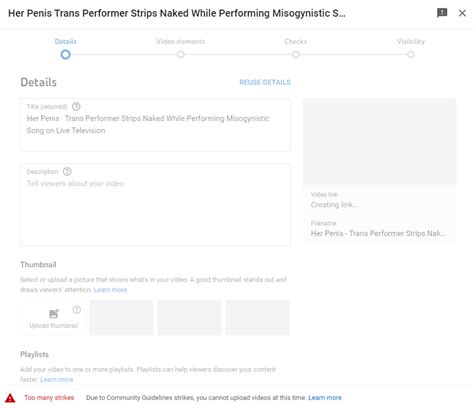Click the Upload thumbnail image icon
This screenshot has height=408, width=474.
(x=54, y=313)
